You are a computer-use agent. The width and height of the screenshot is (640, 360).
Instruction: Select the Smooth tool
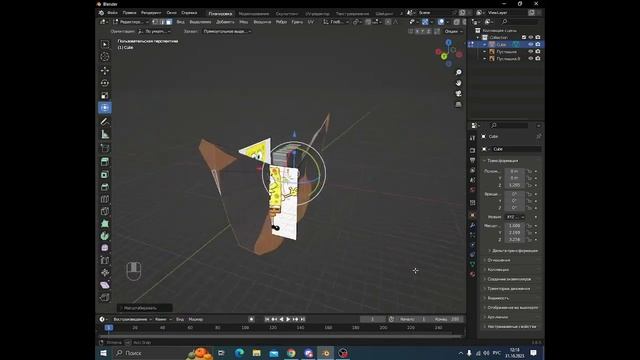coord(105,248)
